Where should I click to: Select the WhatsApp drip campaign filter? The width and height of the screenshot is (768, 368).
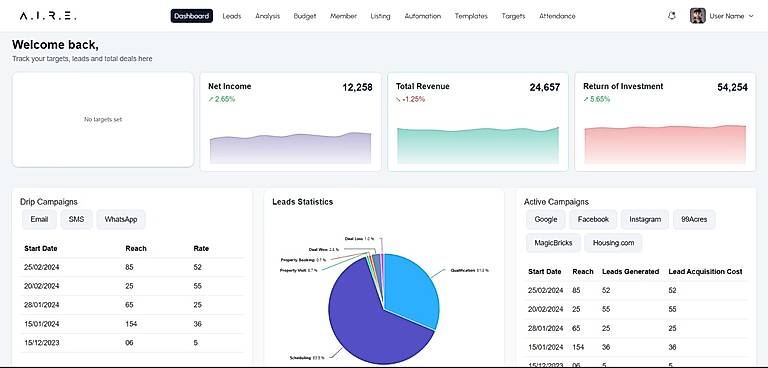point(121,220)
